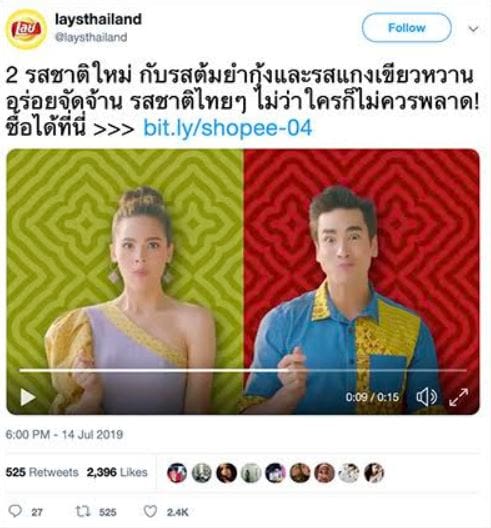
Task: View the 2,396 Likes list
Action: [117, 472]
